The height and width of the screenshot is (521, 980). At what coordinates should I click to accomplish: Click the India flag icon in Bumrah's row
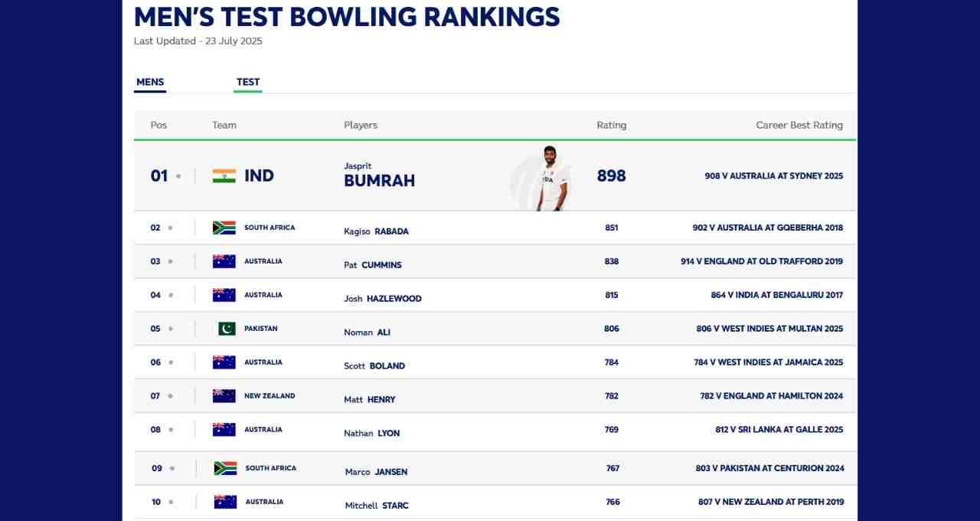[224, 176]
